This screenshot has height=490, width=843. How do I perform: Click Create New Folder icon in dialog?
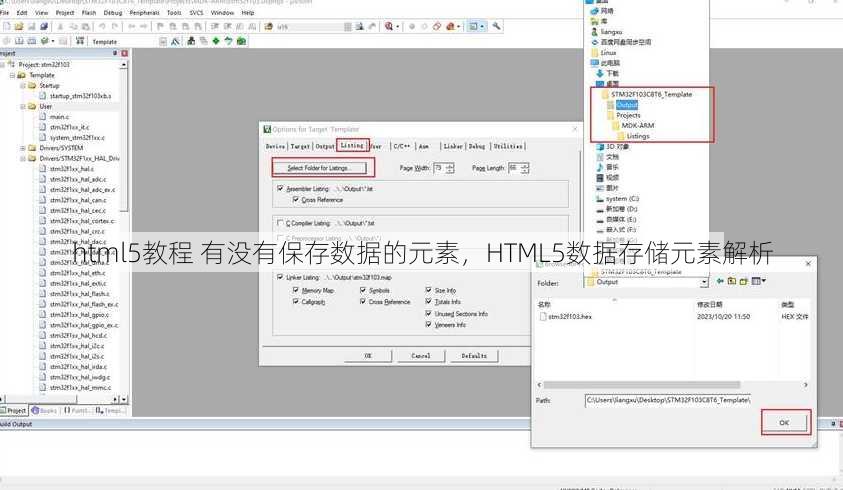744,281
